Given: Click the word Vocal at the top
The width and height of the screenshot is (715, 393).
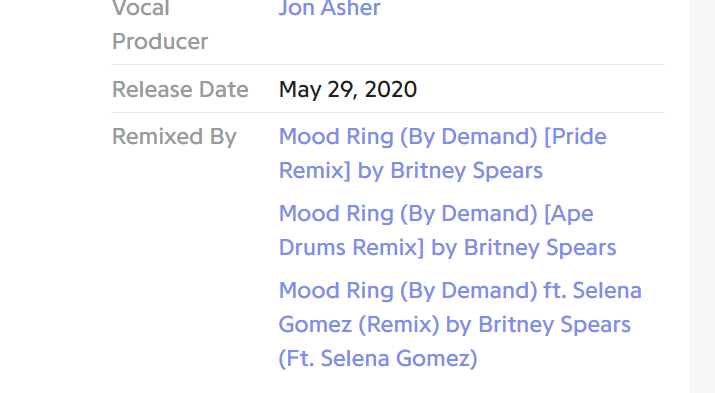Looking at the screenshot, I should 141,8.
